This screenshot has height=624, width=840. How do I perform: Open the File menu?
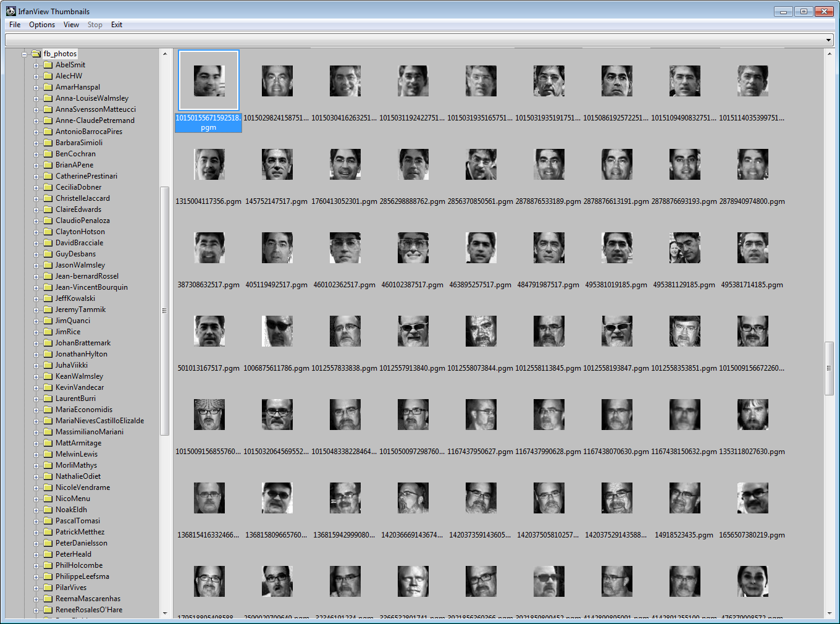[15, 25]
